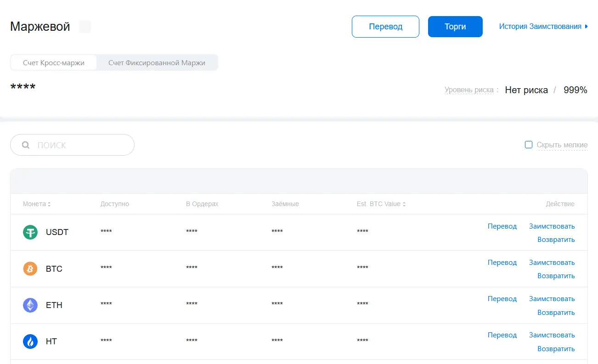Click the ETH Ethereum coin icon

pos(30,305)
